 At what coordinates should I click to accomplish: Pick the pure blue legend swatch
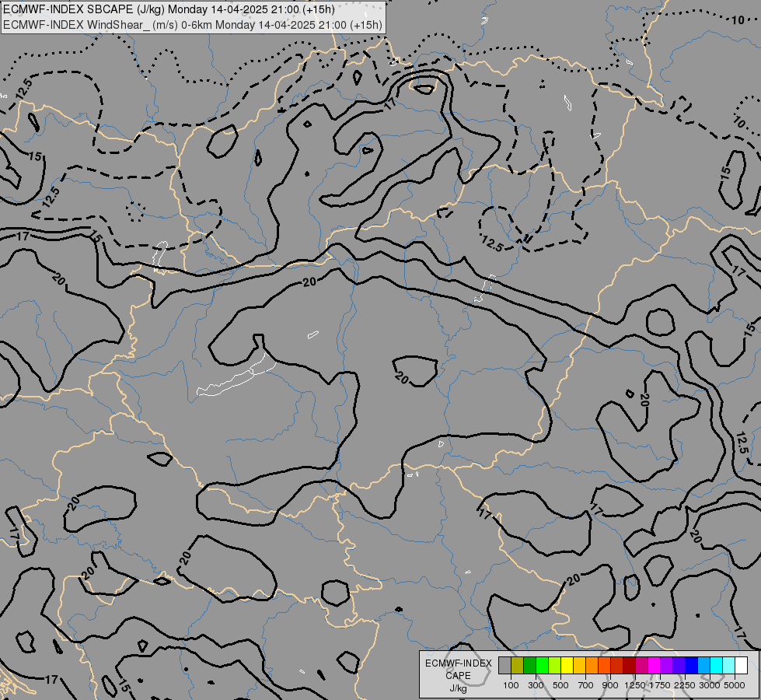click(x=692, y=666)
